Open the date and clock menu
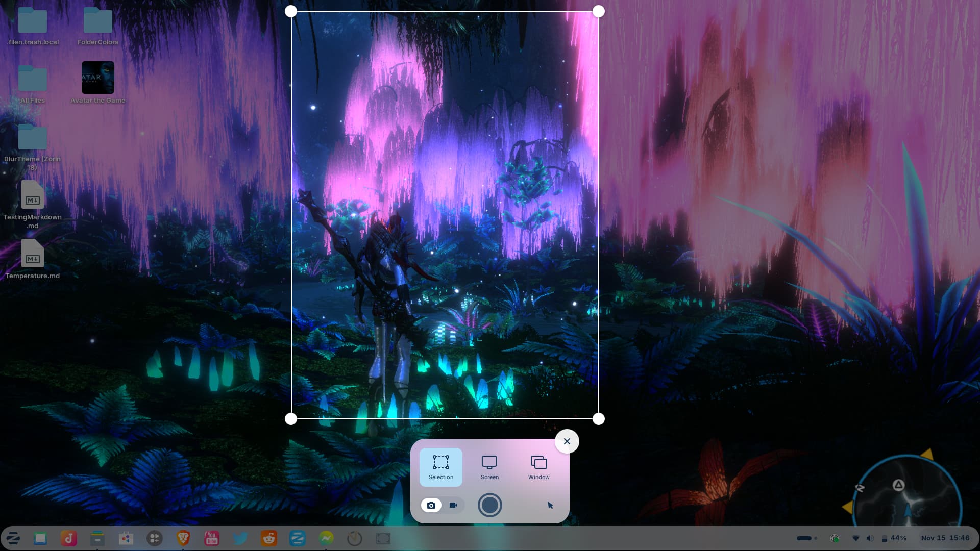The height and width of the screenshot is (551, 980). pos(945,538)
